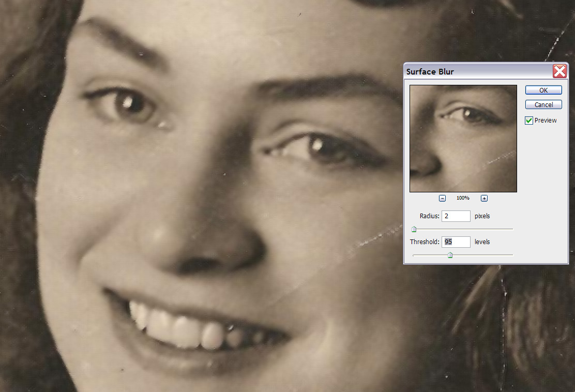
Task: Select the Threshold levels input field
Action: point(456,242)
